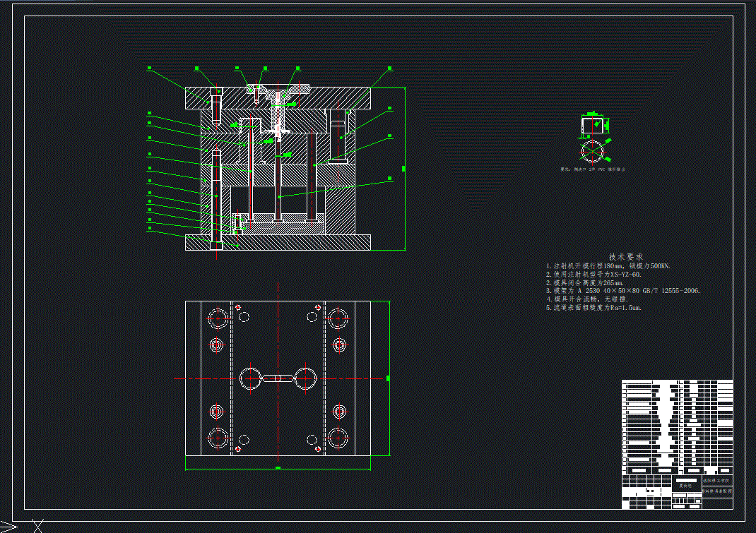The height and width of the screenshot is (533, 756).
Task: Click the note specifying Ra=1.5um
Action: click(x=593, y=308)
